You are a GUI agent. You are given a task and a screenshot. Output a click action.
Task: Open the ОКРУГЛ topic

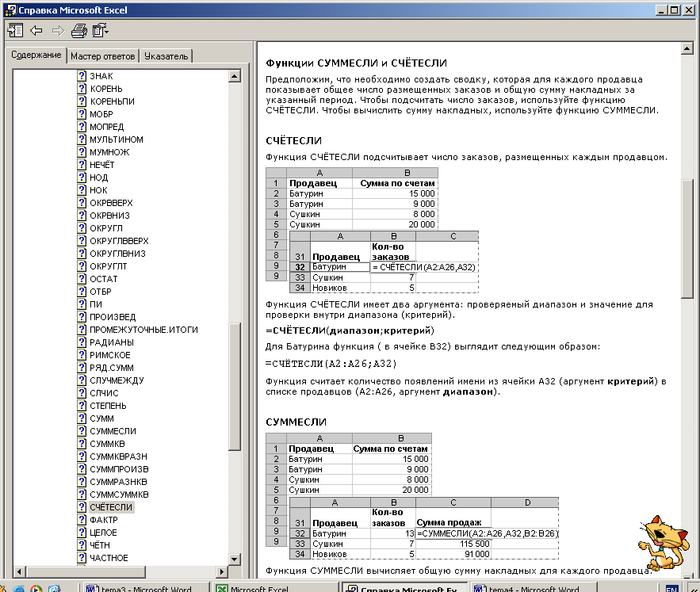pyautogui.click(x=106, y=228)
